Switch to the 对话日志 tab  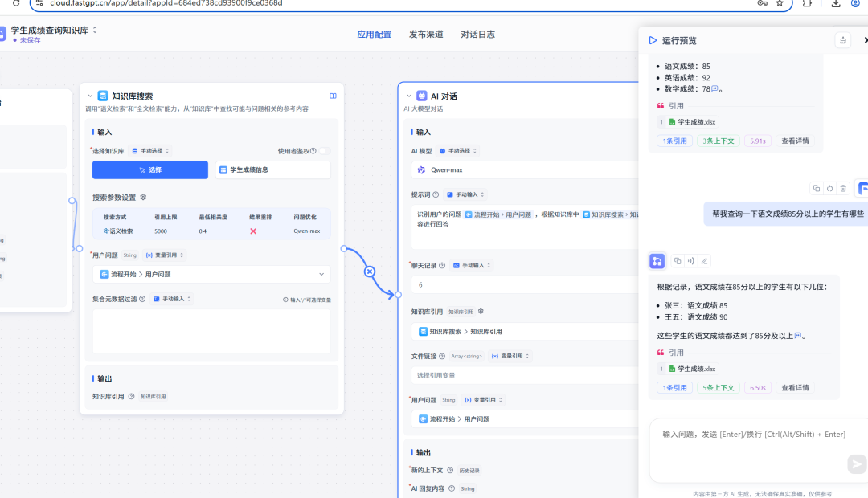click(x=477, y=35)
